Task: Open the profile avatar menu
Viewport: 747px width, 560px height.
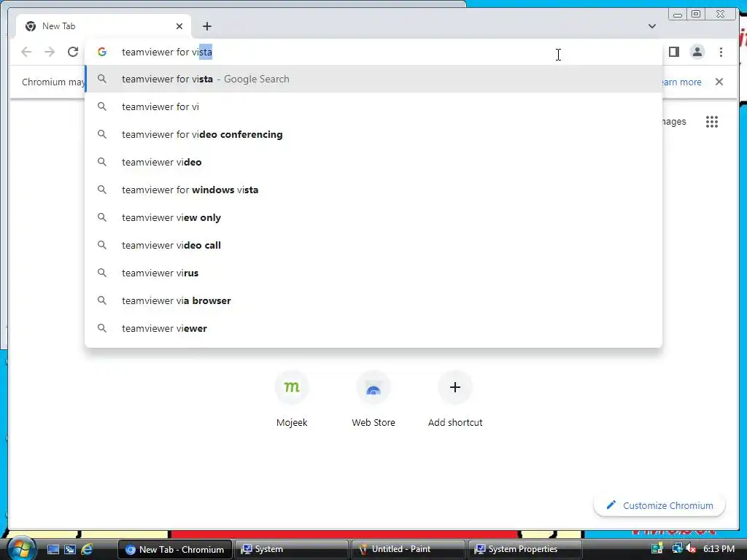Action: tap(697, 52)
